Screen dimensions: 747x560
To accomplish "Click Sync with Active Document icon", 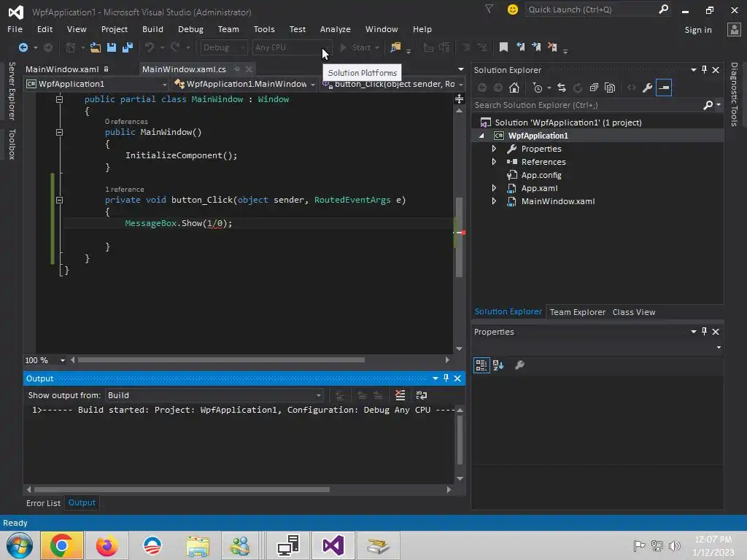I will [x=562, y=87].
